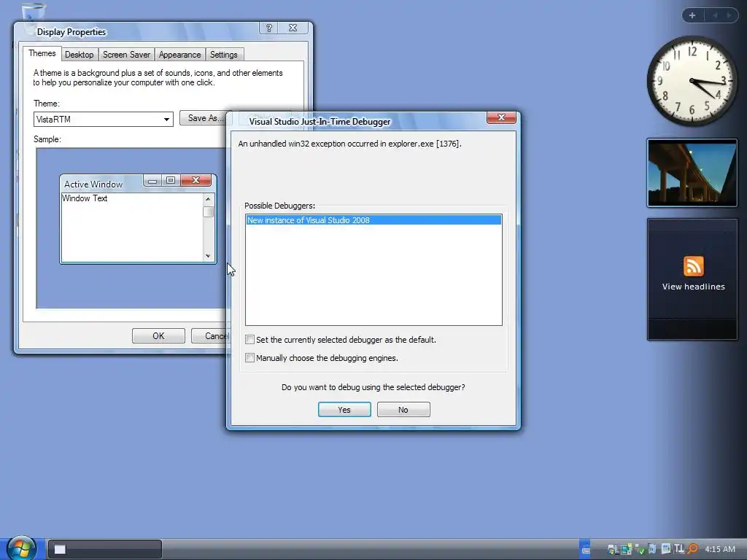Click the Clock gadget in the sidebar

point(692,82)
